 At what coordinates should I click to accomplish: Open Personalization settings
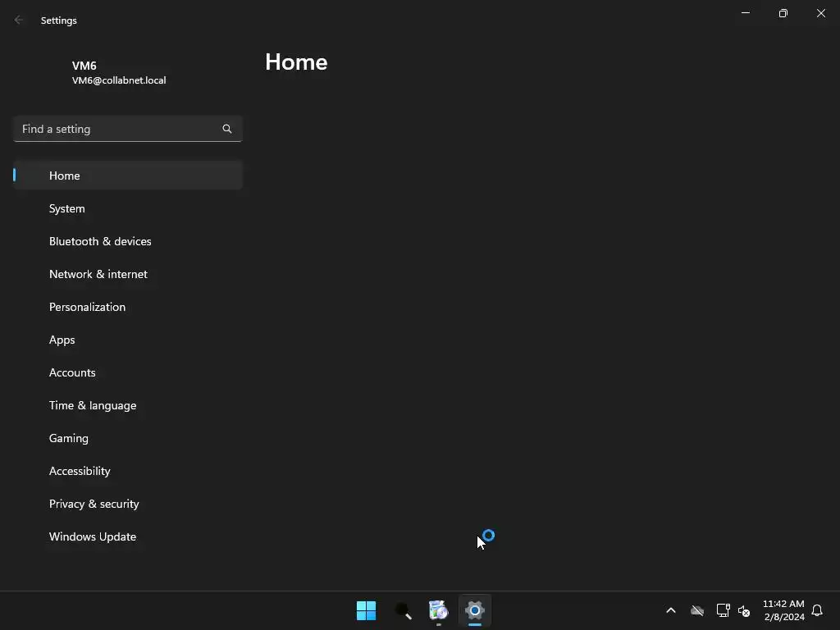(x=127, y=307)
